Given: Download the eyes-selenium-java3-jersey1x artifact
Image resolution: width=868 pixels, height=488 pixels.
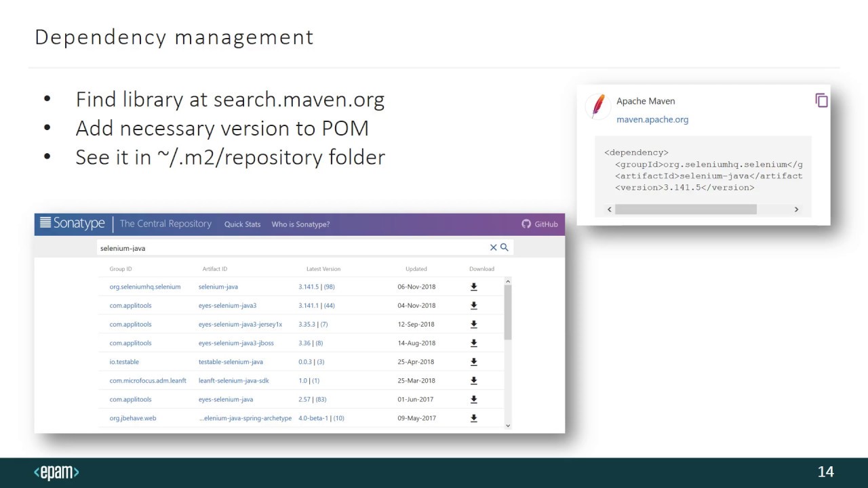Looking at the screenshot, I should [473, 325].
